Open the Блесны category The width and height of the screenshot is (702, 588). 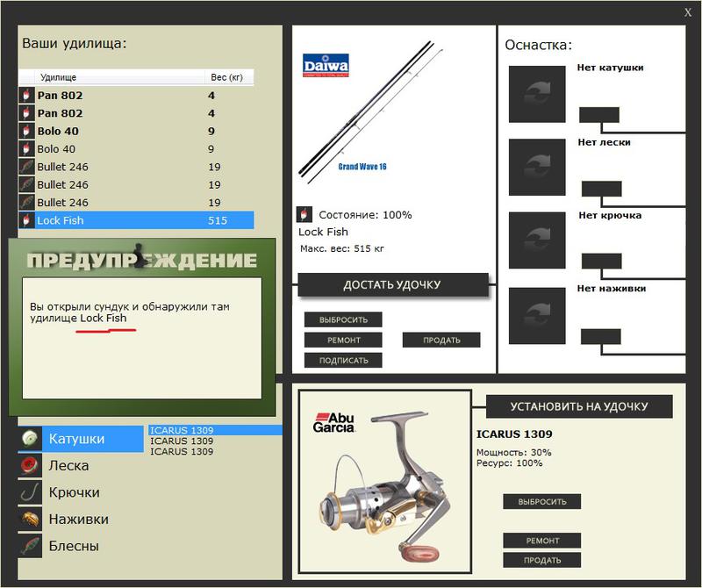click(74, 546)
